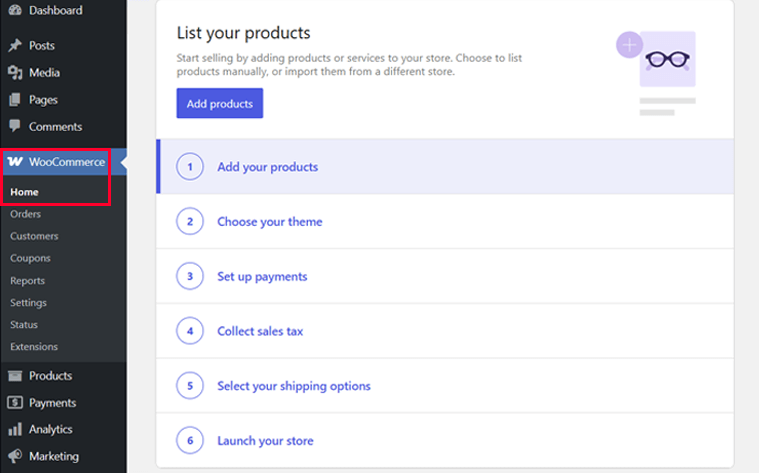Click the WooCommerce logo icon

tap(15, 162)
